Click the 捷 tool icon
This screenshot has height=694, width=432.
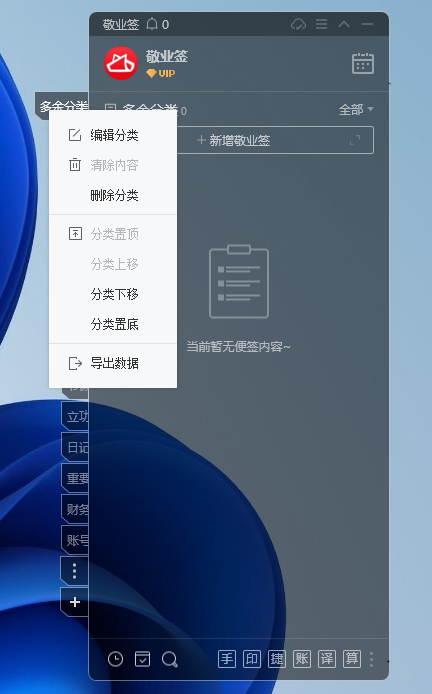click(x=277, y=659)
